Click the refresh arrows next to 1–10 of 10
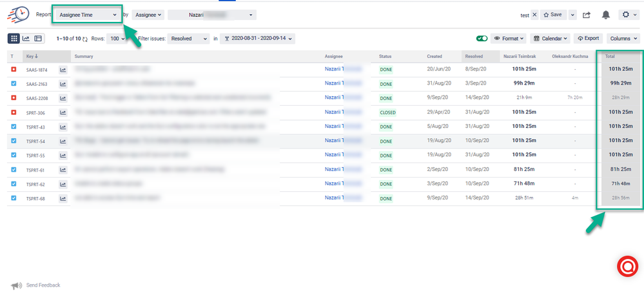This screenshot has height=297, width=644. (85, 39)
